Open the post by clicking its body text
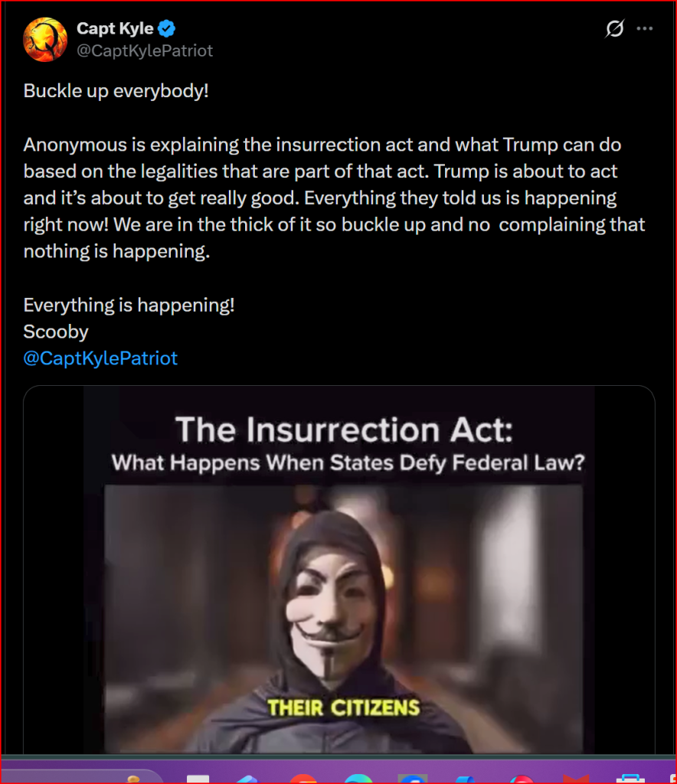Image resolution: width=677 pixels, height=784 pixels. click(334, 198)
